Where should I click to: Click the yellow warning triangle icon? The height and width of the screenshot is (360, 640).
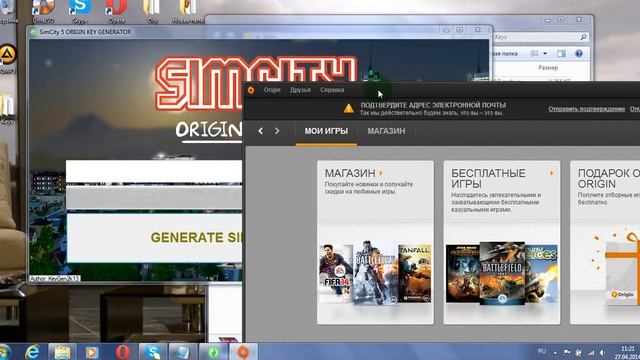[349, 108]
